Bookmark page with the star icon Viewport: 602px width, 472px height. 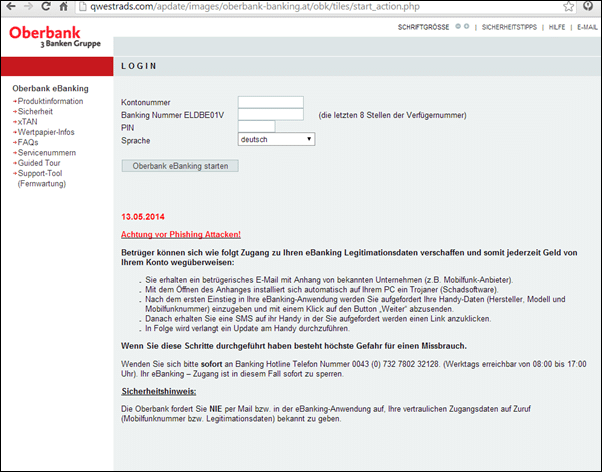click(569, 7)
